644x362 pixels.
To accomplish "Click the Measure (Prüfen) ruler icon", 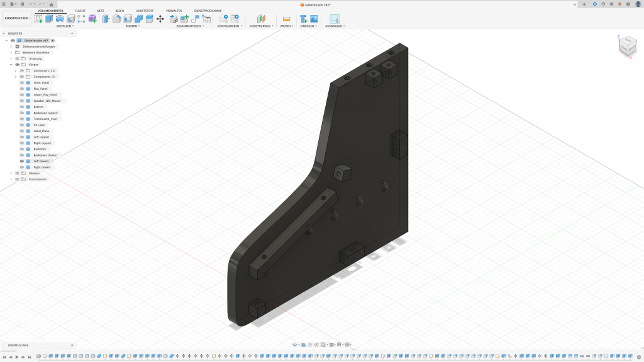I will (x=286, y=19).
